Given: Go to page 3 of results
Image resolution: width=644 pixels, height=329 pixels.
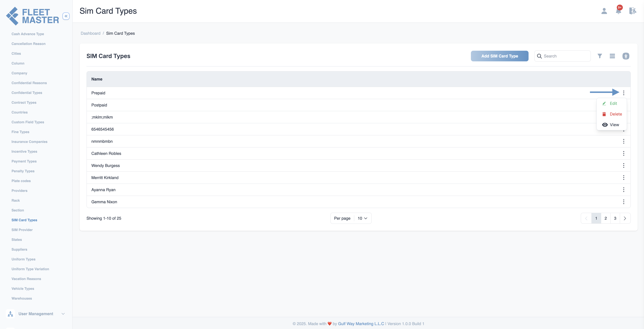Looking at the screenshot, I should tap(615, 218).
